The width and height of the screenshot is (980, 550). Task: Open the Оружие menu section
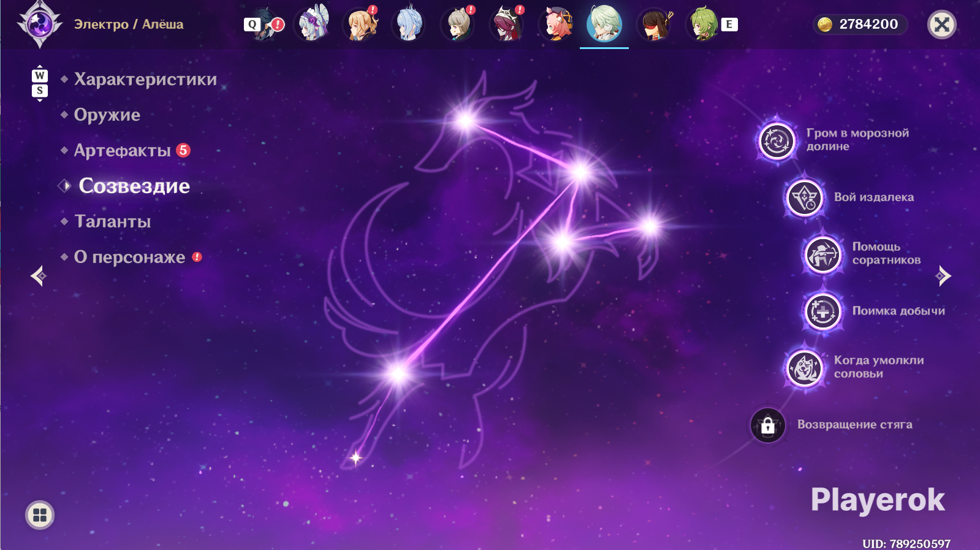(107, 115)
